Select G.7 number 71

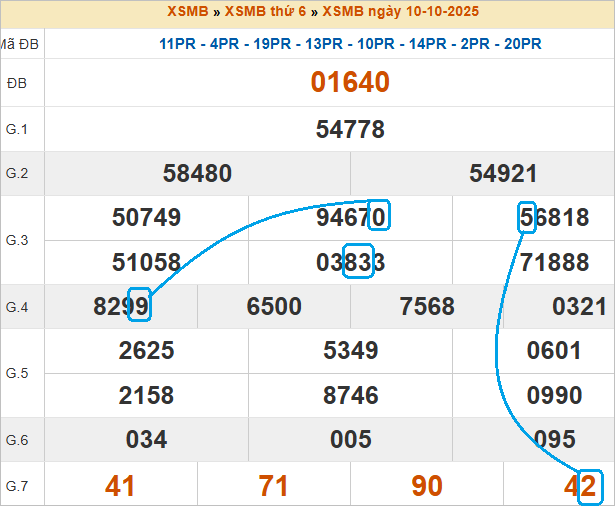click(x=273, y=486)
